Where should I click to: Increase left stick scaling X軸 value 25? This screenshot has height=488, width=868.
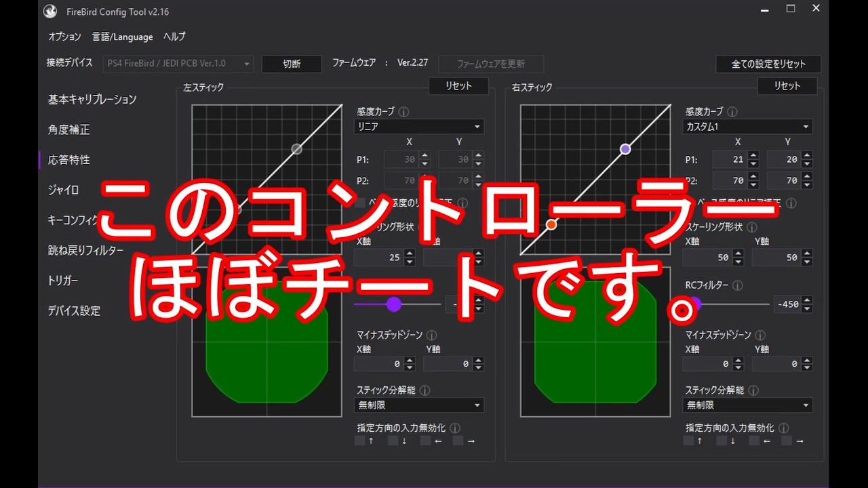(409, 253)
